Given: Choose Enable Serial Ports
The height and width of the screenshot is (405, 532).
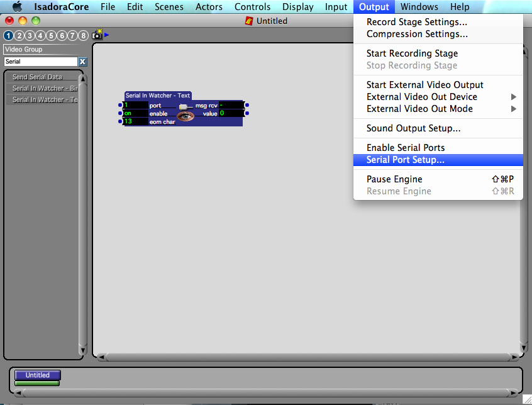Looking at the screenshot, I should [438, 148].
